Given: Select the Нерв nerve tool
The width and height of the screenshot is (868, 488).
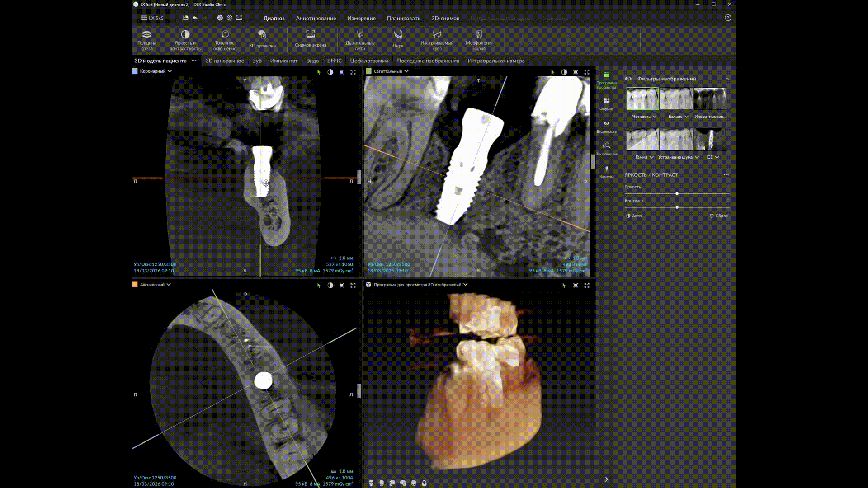Looking at the screenshot, I should pos(398,39).
